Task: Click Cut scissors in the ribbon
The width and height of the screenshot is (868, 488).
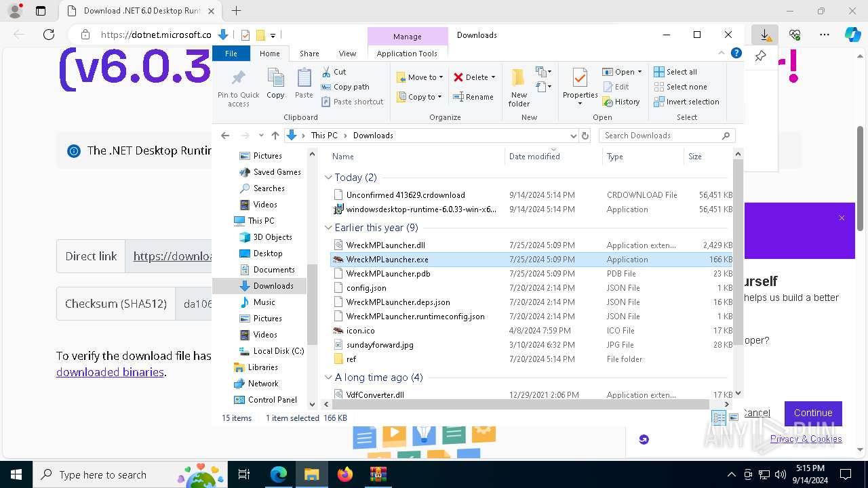Action: click(334, 72)
